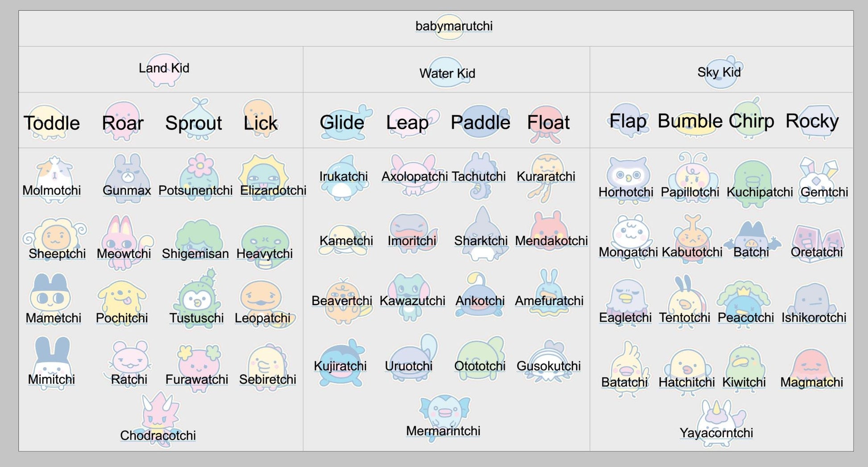Image resolution: width=868 pixels, height=467 pixels.
Task: Select the Water Kid character icon
Action: [x=447, y=73]
